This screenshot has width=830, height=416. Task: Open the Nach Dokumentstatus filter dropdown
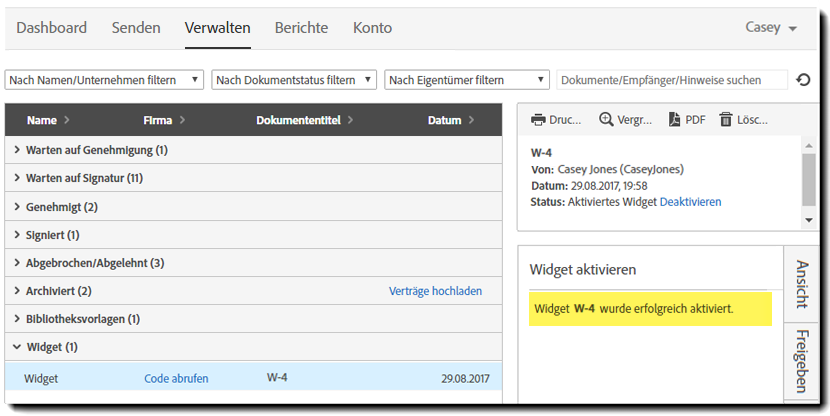(x=294, y=80)
